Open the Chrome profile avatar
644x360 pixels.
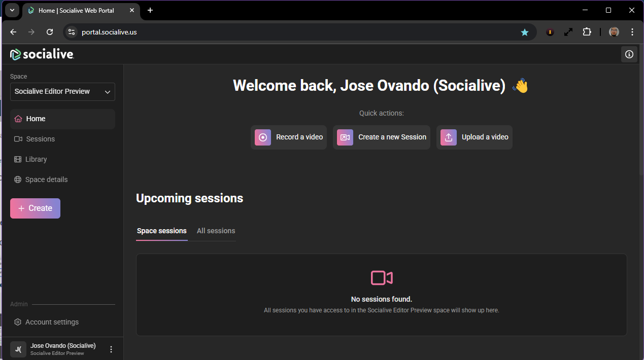tap(614, 32)
